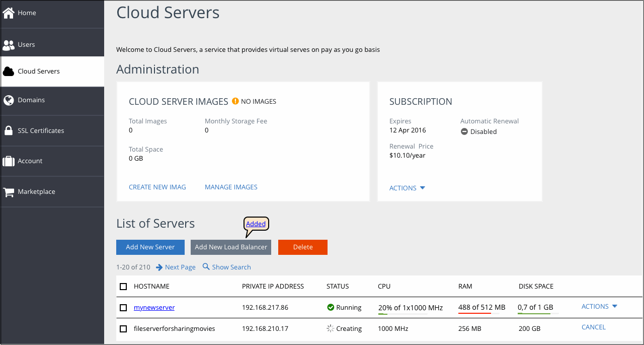
Task: Select the Cloud Servers menu item
Action: pyautogui.click(x=52, y=71)
